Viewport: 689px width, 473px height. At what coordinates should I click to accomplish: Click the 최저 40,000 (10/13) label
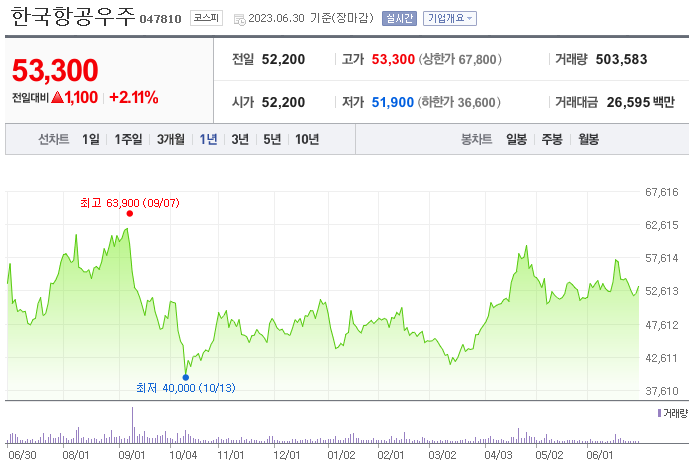186,388
